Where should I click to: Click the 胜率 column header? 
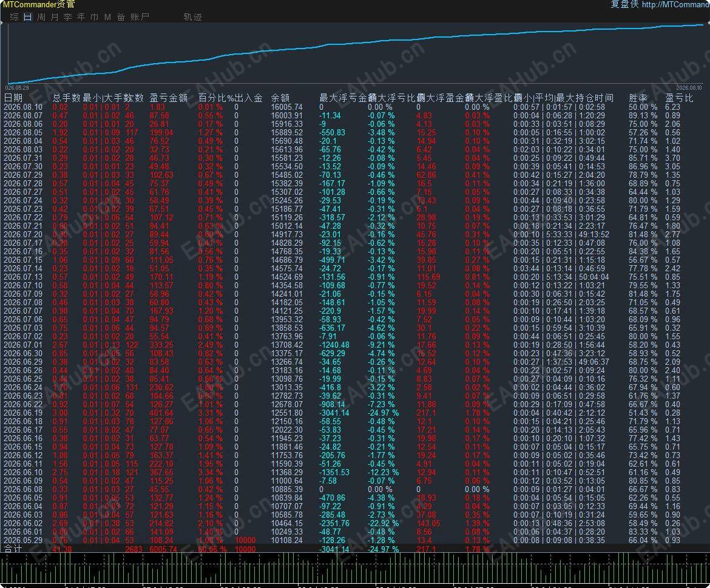click(x=638, y=98)
